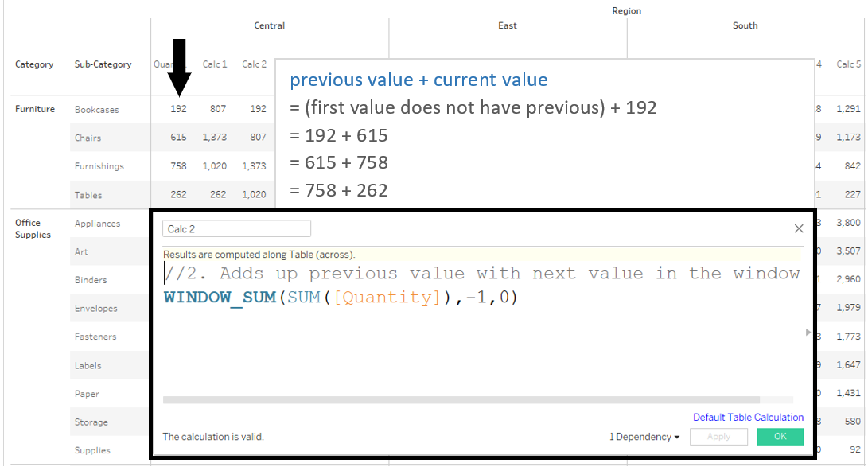Select the Chairs sub-category row
Screen dimensions: 868x467
click(x=88, y=137)
